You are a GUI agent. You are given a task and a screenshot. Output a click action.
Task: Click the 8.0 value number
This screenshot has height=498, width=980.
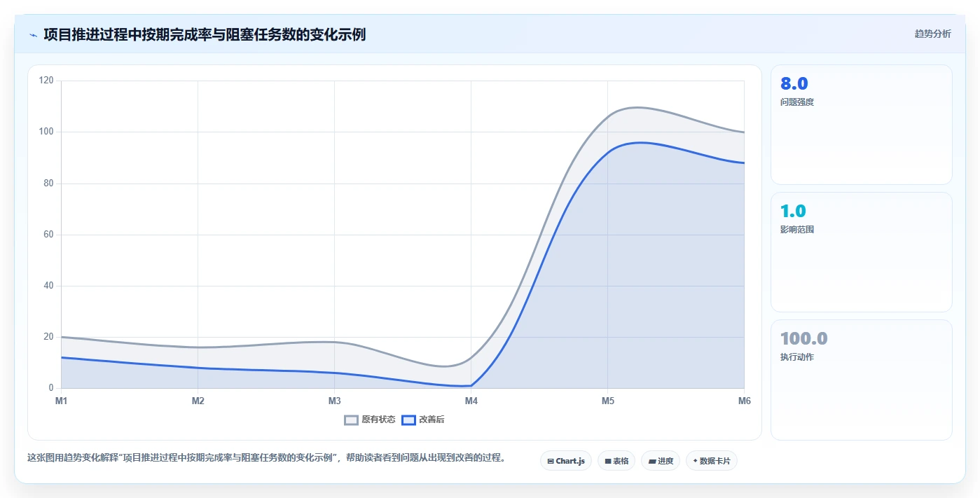coord(794,83)
